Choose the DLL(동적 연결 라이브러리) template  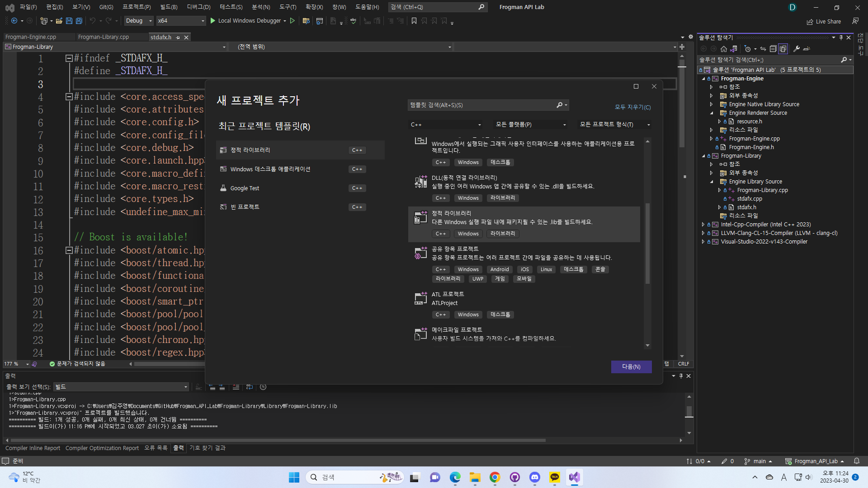[524, 188]
